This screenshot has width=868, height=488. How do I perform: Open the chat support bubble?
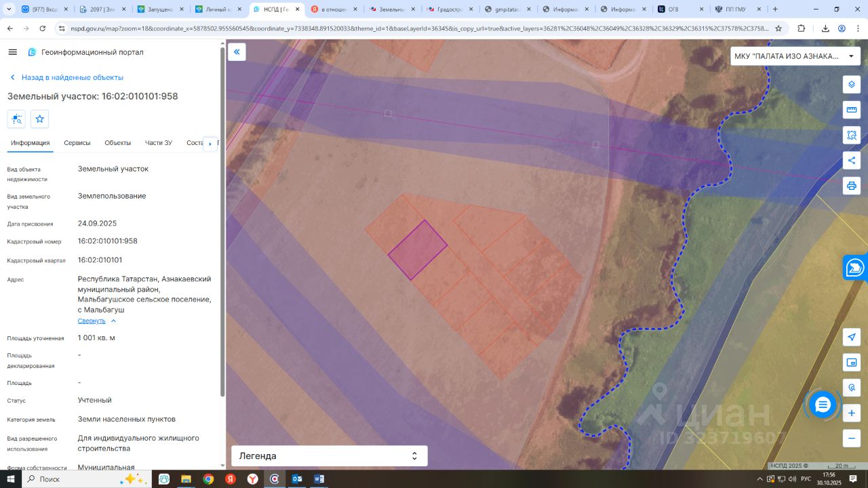coord(823,405)
